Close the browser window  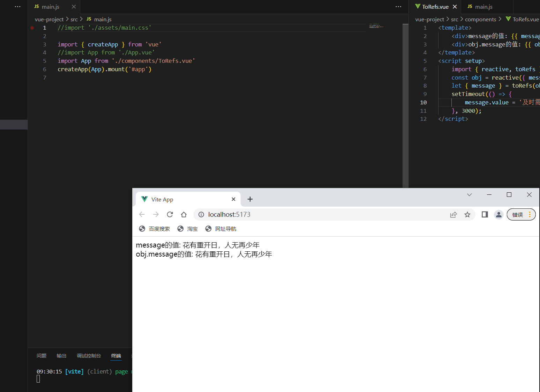[529, 195]
